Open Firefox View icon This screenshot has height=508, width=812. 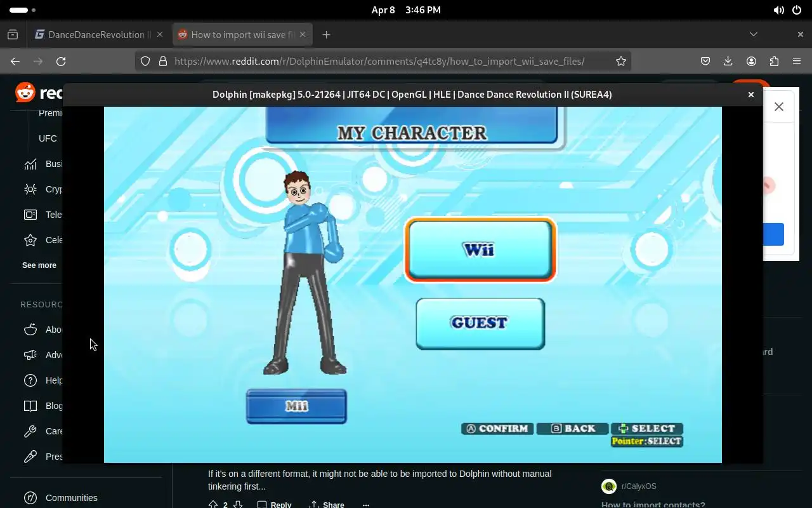(13, 35)
